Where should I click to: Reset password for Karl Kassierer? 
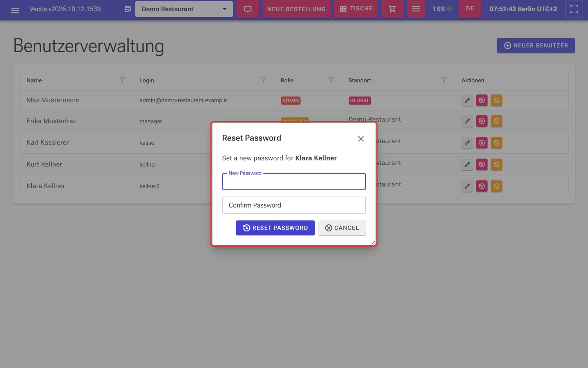(482, 143)
